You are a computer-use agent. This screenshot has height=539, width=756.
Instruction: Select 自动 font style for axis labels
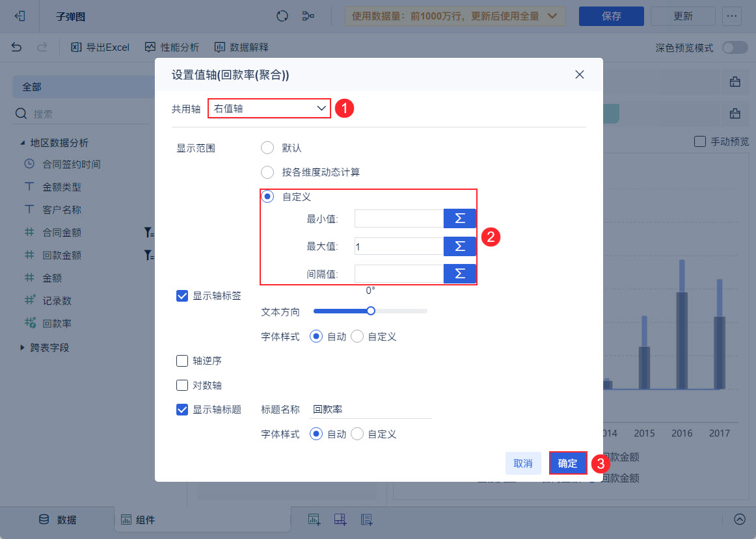[316, 336]
